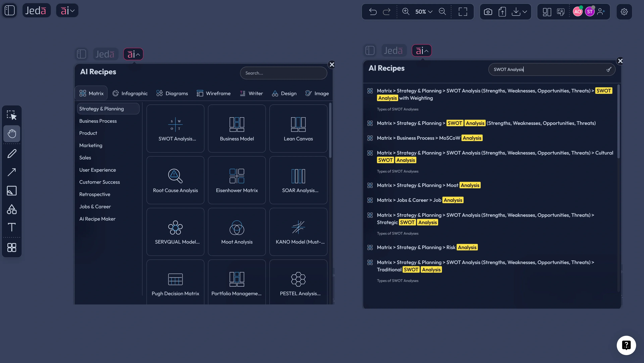Enable presentation mode
The width and height of the screenshot is (644, 363).
click(561, 11)
